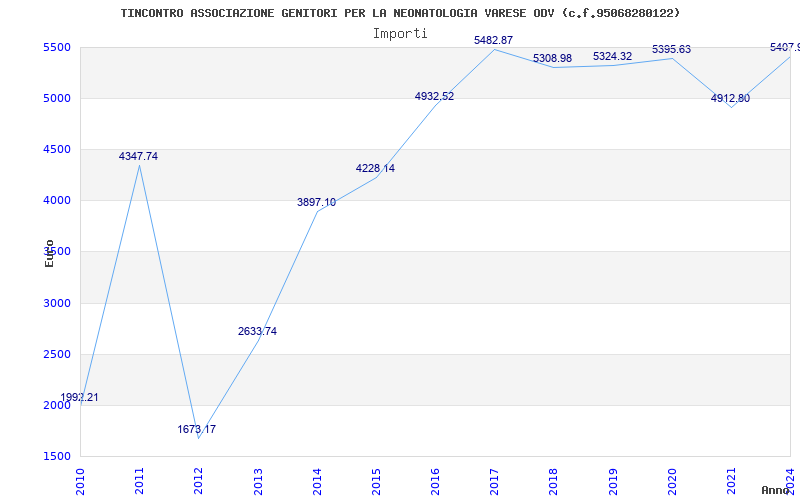This screenshot has width=800, height=500.
Task: Click the y-axis tick label 5500
Action: click(57, 47)
